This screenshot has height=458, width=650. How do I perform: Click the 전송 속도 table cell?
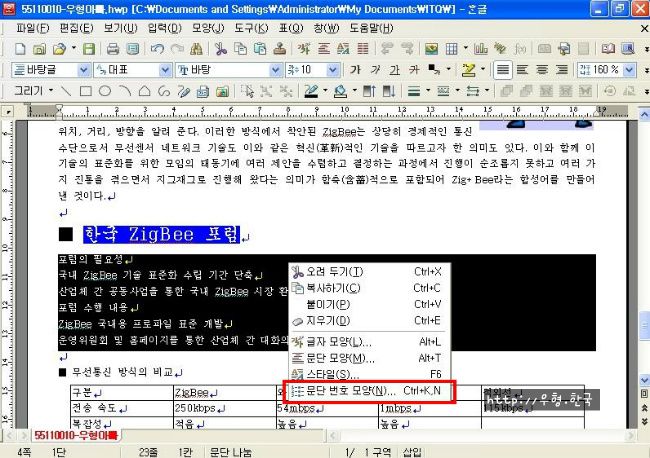122,408
